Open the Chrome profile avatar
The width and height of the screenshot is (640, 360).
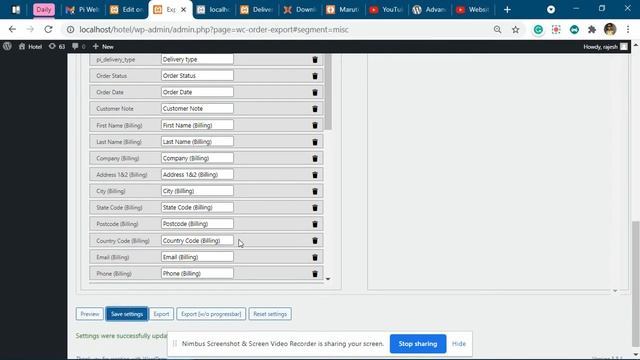(610, 29)
